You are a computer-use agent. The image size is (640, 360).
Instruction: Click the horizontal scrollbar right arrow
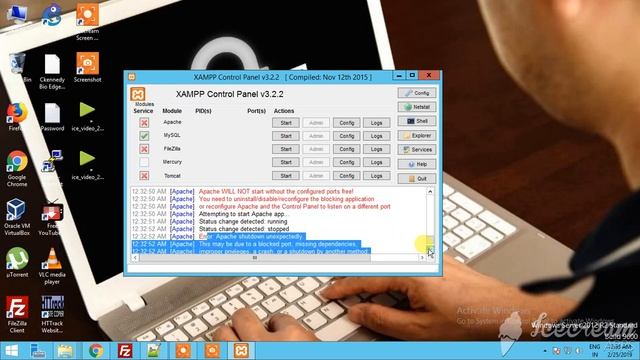click(422, 258)
